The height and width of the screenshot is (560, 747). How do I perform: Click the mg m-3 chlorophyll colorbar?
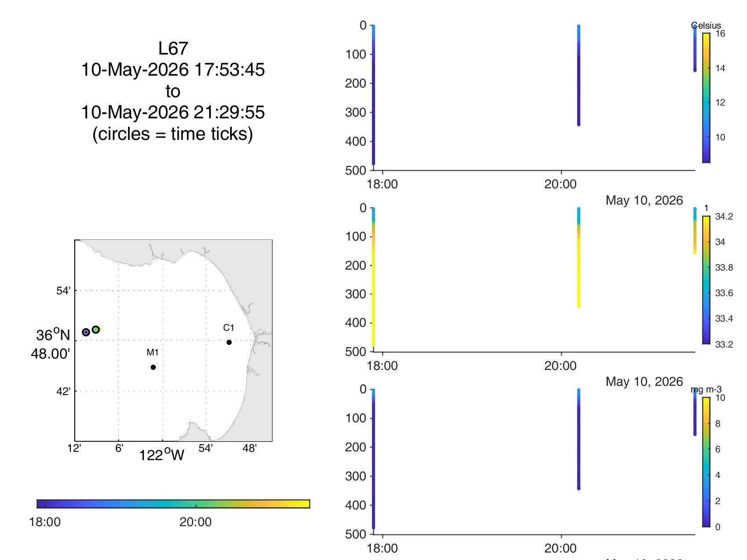pos(706,462)
